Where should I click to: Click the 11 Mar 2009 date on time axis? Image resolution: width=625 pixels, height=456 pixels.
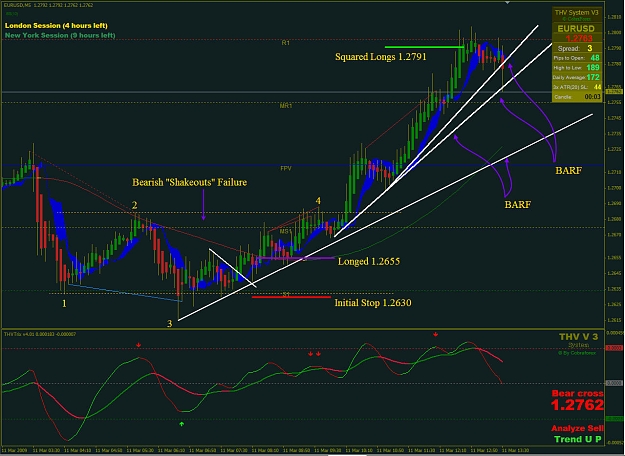pos(14,450)
